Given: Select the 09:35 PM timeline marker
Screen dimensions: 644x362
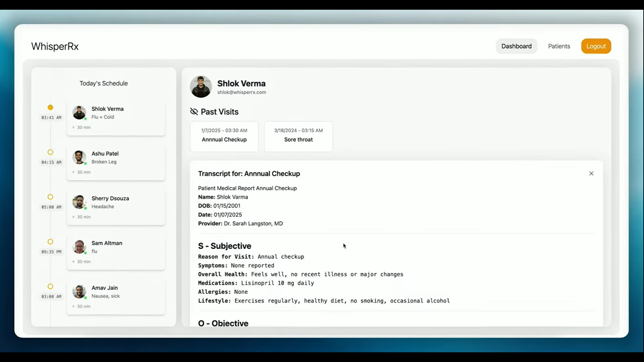Looking at the screenshot, I should [x=50, y=242].
